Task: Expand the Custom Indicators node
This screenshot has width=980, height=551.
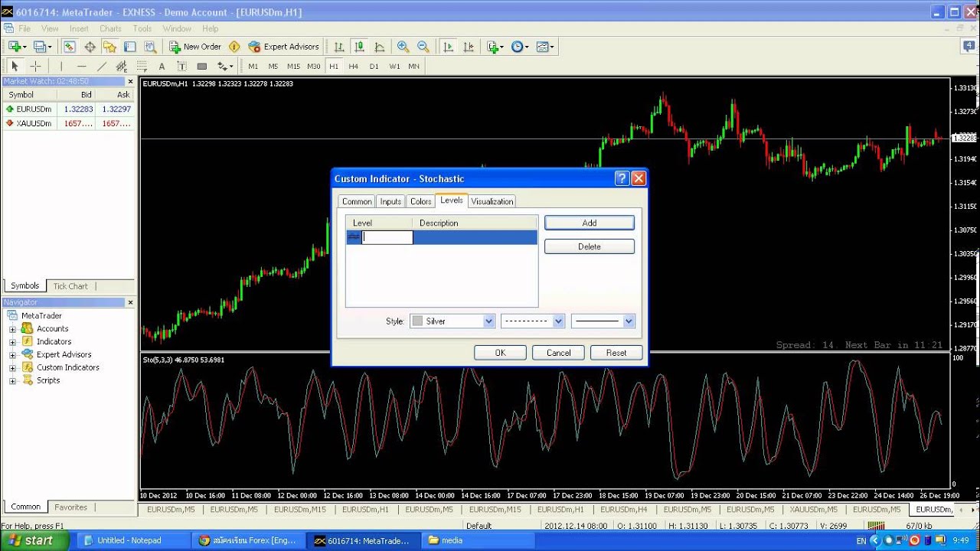Action: click(12, 368)
